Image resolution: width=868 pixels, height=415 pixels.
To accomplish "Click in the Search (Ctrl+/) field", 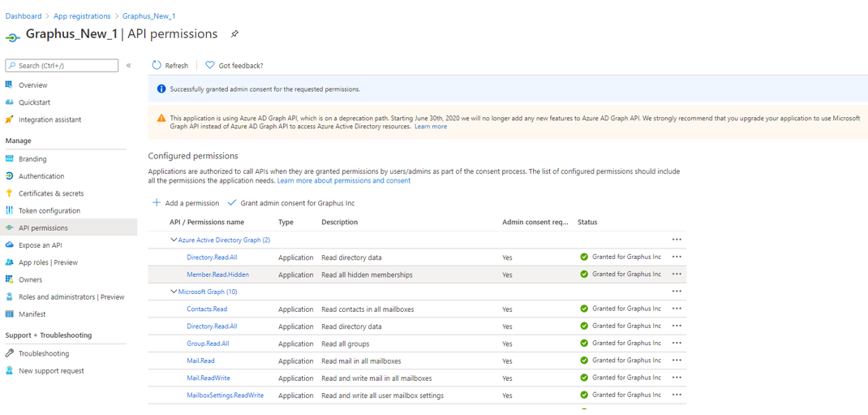I will click(62, 66).
